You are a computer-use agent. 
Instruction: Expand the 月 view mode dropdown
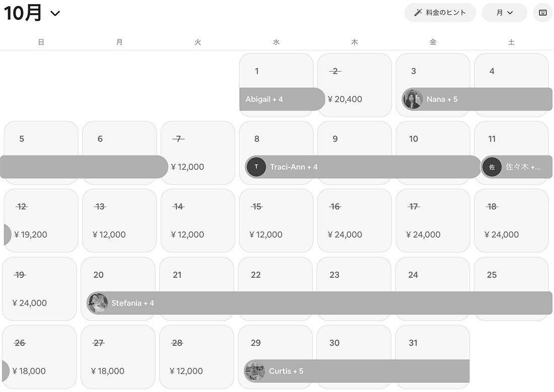tap(504, 13)
